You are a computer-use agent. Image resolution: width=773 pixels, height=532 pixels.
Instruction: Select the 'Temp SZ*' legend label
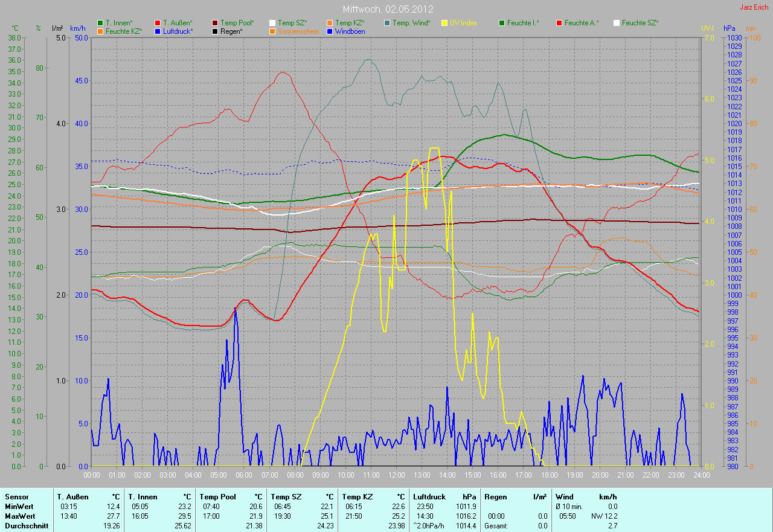click(292, 23)
